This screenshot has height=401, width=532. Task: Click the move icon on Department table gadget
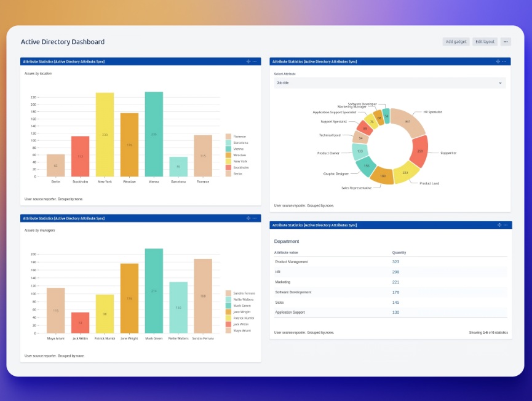coord(499,224)
